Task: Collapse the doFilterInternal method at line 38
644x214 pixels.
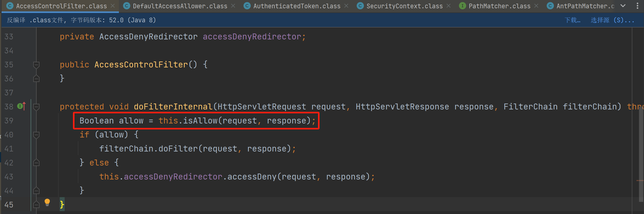Action: pos(36,107)
